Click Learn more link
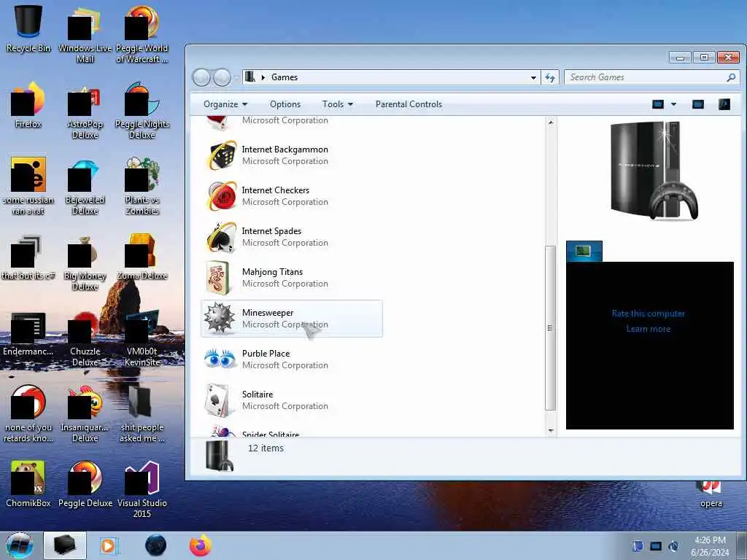The image size is (747, 560). coord(649,329)
